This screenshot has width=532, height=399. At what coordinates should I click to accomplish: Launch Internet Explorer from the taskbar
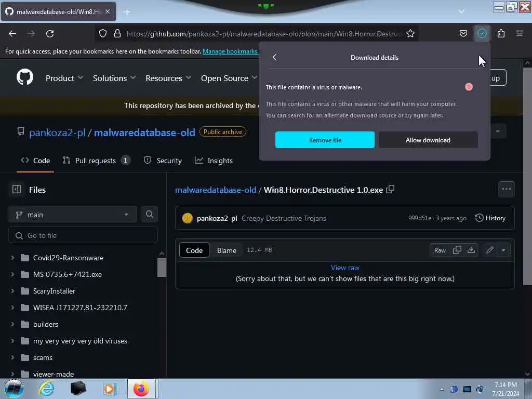[46, 389]
